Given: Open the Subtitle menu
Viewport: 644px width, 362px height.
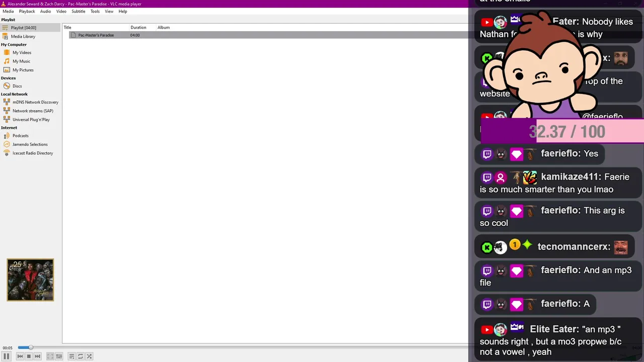Looking at the screenshot, I should 78,11.
